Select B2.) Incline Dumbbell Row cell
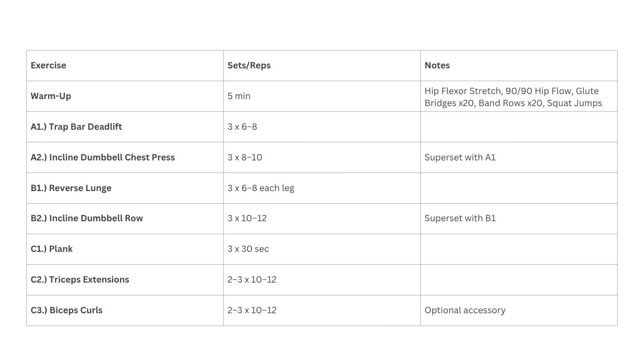This screenshot has width=644, height=362. (87, 218)
